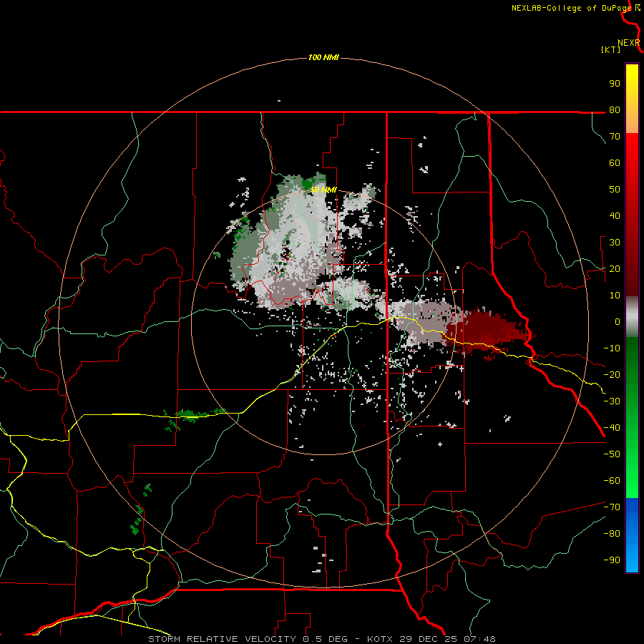Select the 0 value on velocity scale

coord(618,322)
